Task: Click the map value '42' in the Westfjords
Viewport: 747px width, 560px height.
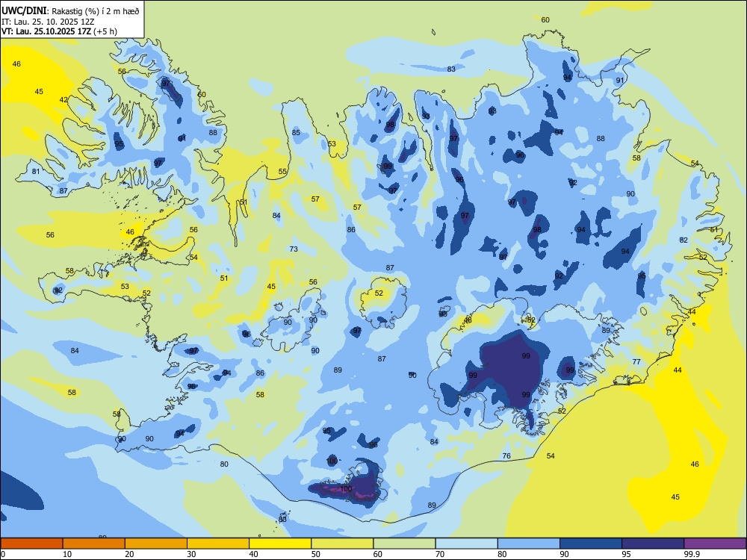Action: [63, 100]
